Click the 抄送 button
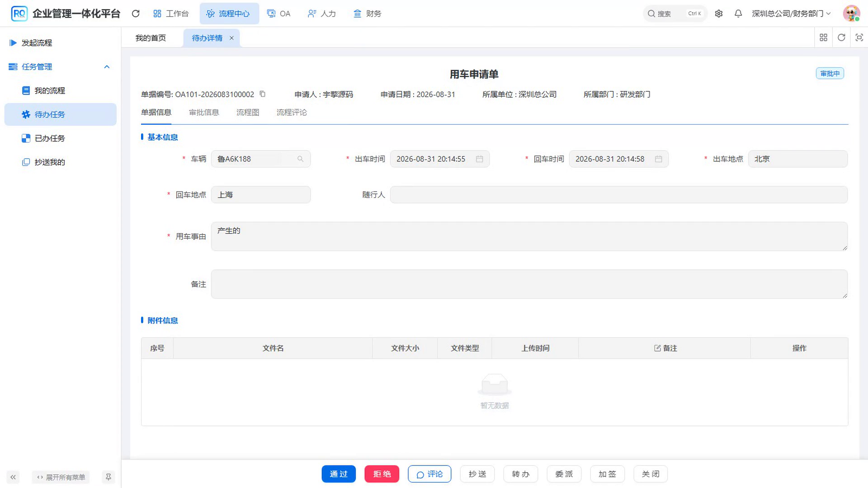 click(477, 474)
